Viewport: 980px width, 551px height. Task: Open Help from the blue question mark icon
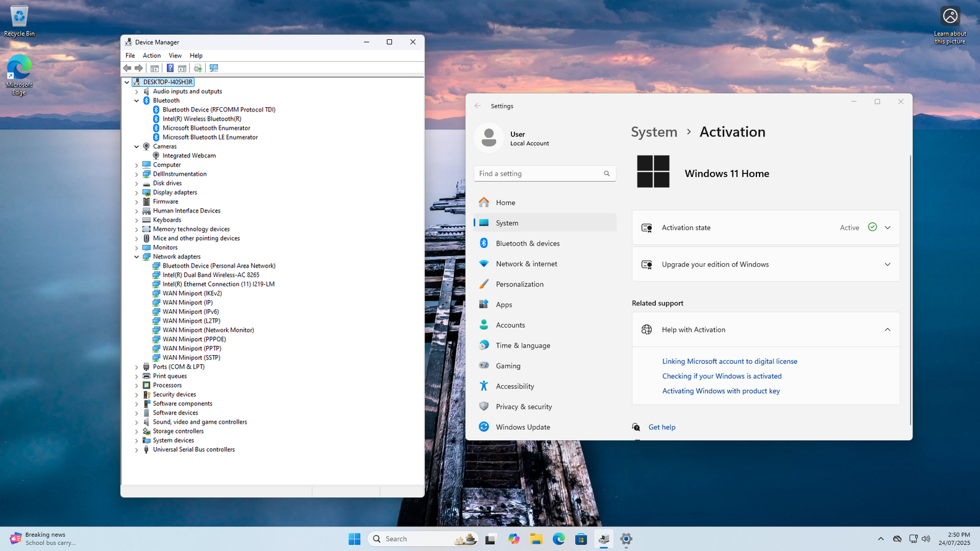pyautogui.click(x=170, y=68)
